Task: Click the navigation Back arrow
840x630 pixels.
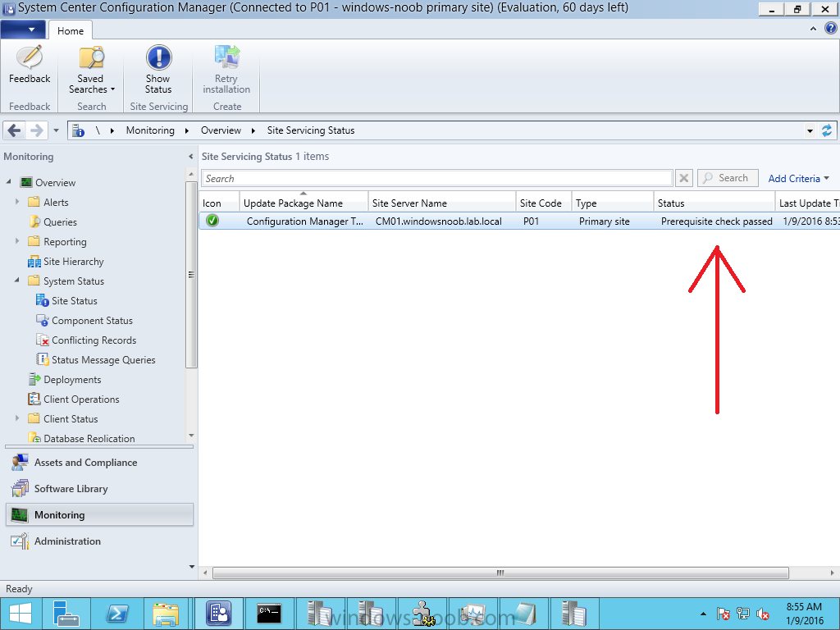Action: 15,130
